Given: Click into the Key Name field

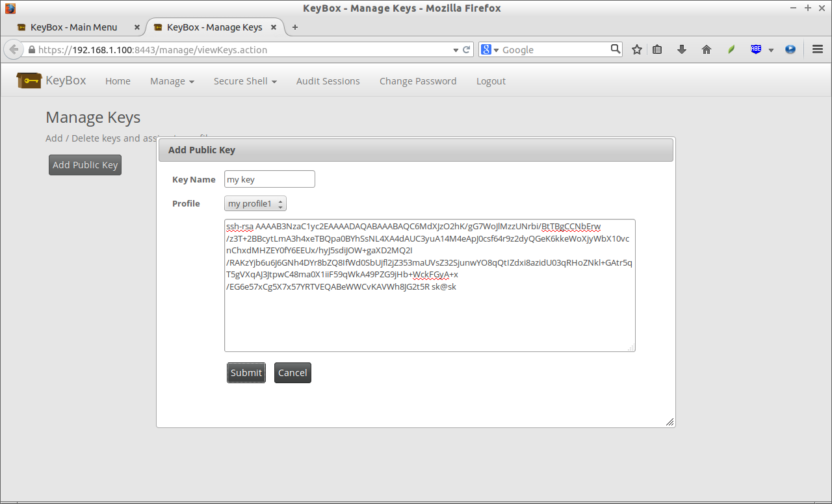Looking at the screenshot, I should tap(270, 179).
